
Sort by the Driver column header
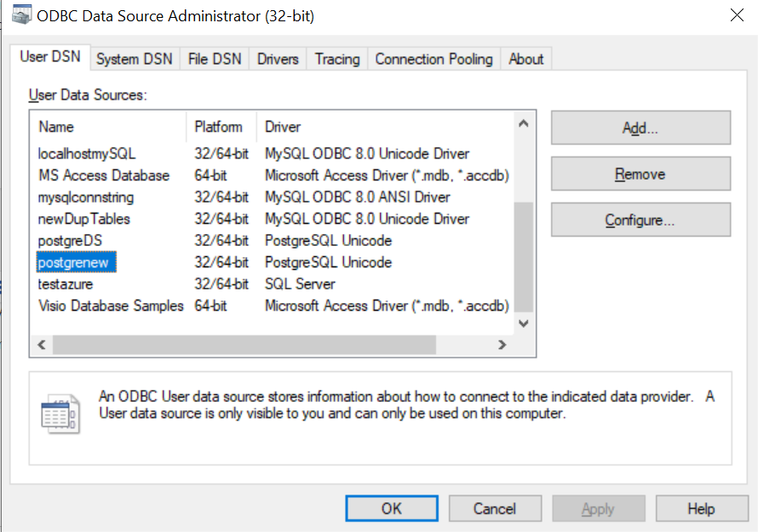pyautogui.click(x=385, y=127)
